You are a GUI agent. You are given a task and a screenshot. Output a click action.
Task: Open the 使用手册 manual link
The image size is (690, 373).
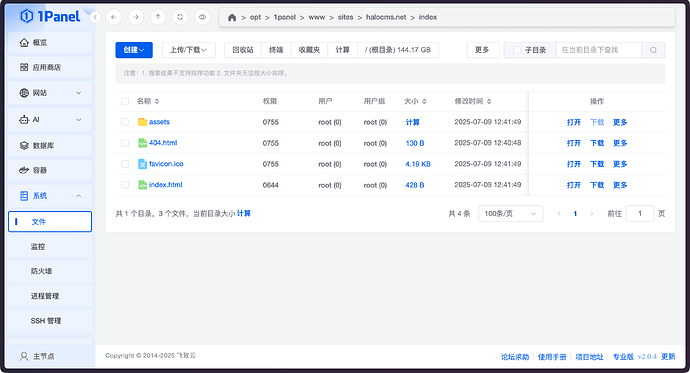pyautogui.click(x=552, y=357)
